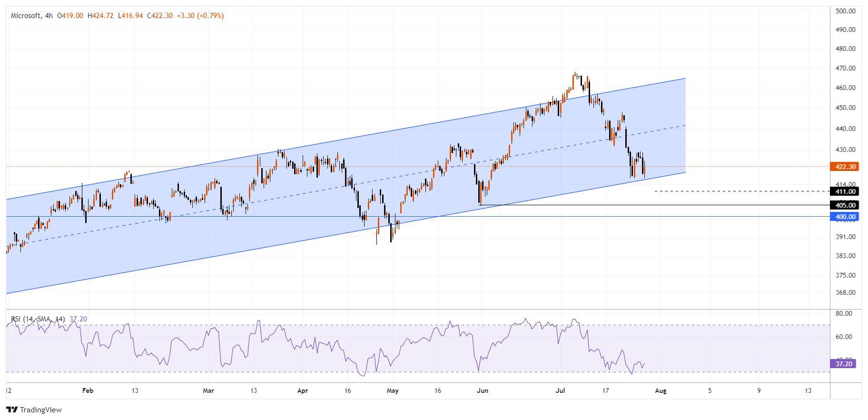Click the high value H424.72
Image resolution: width=868 pixels, height=420 pixels.
pos(100,16)
